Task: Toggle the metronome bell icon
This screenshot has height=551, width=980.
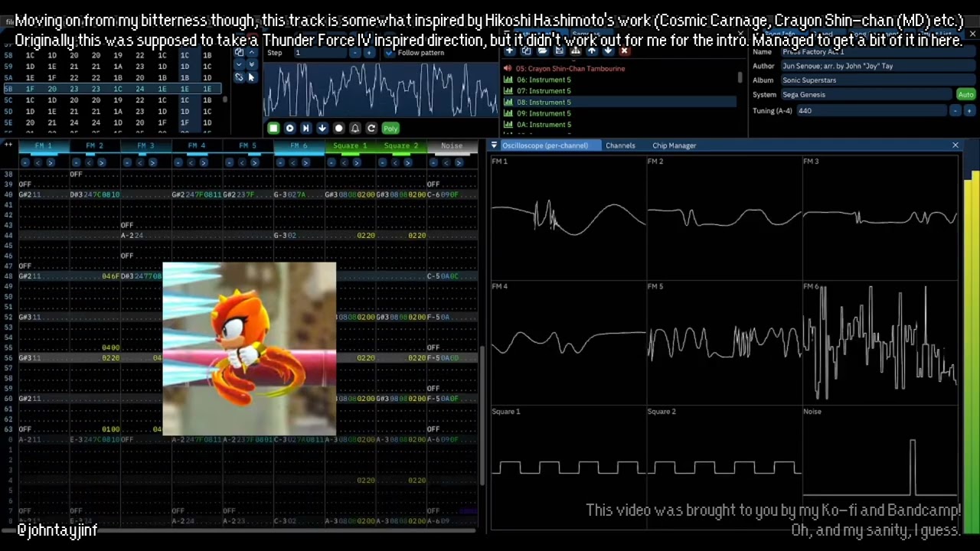Action: coord(355,129)
